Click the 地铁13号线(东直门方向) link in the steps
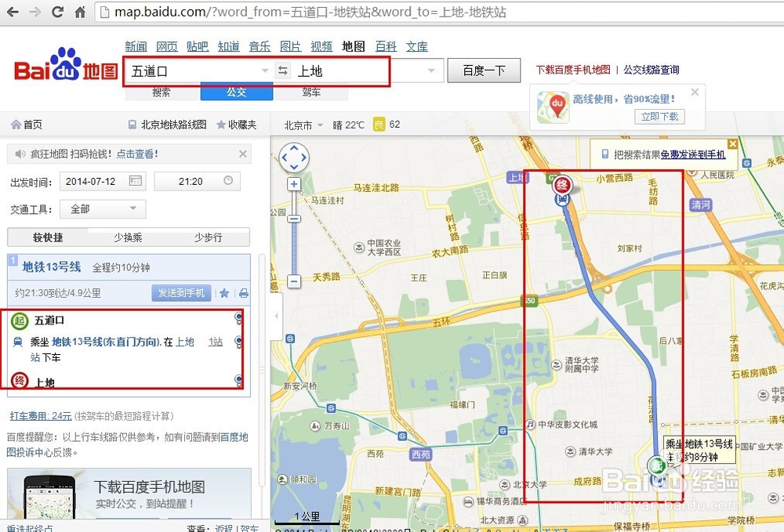The width and height of the screenshot is (784, 532). click(106, 342)
